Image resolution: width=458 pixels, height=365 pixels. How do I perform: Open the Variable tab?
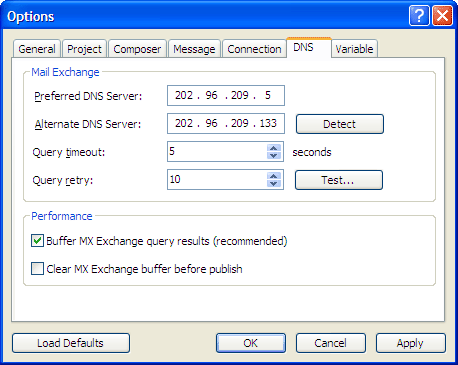click(354, 49)
